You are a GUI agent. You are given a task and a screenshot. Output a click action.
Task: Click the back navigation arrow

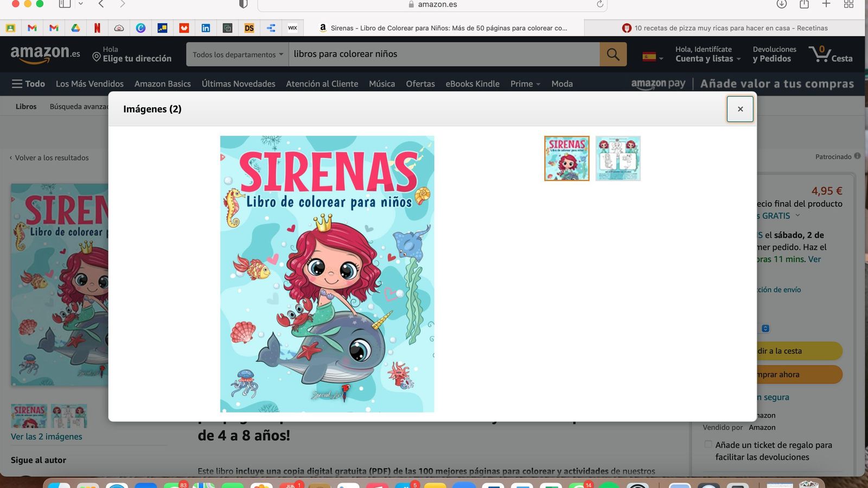pos(101,4)
